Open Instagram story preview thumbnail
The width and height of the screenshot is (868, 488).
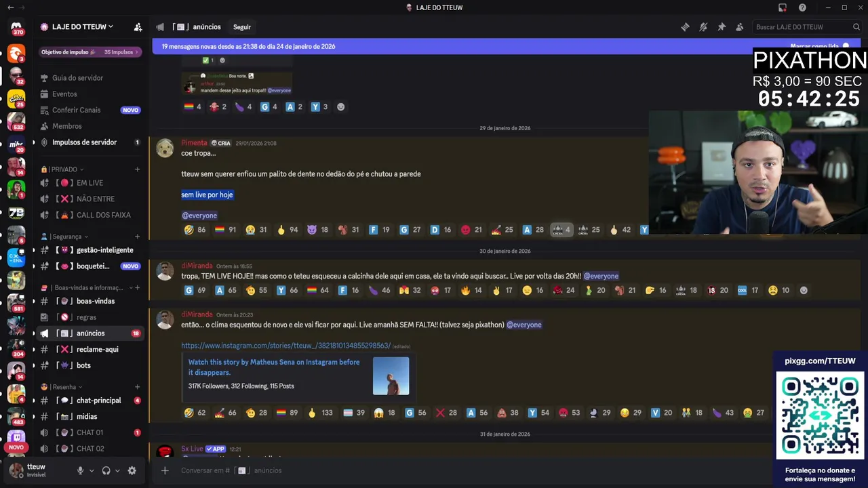pyautogui.click(x=391, y=375)
